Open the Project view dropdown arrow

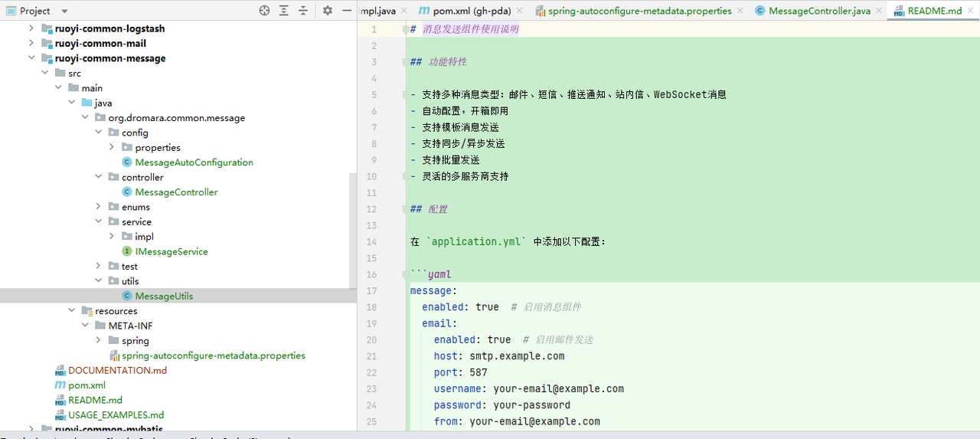64,11
